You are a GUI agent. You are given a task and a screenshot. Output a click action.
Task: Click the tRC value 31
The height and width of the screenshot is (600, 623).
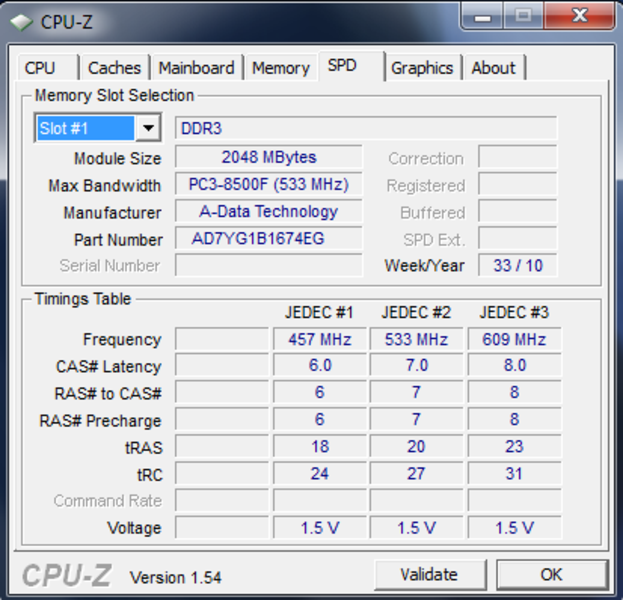tap(515, 473)
